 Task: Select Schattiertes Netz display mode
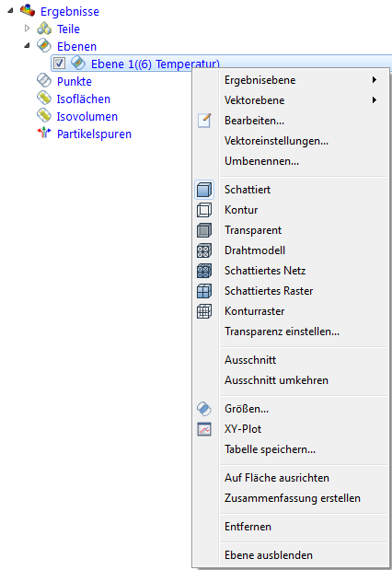(x=291, y=271)
